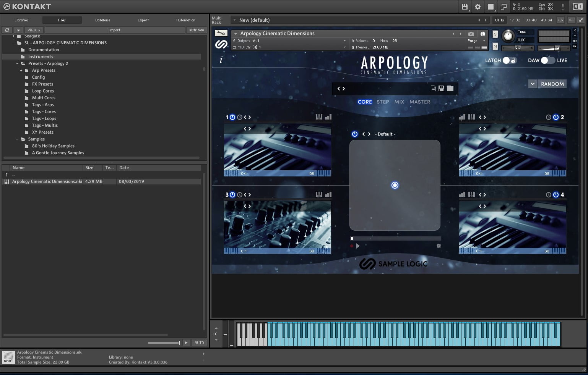
Task: Save preset using Arpology floppy icon
Action: (x=441, y=89)
